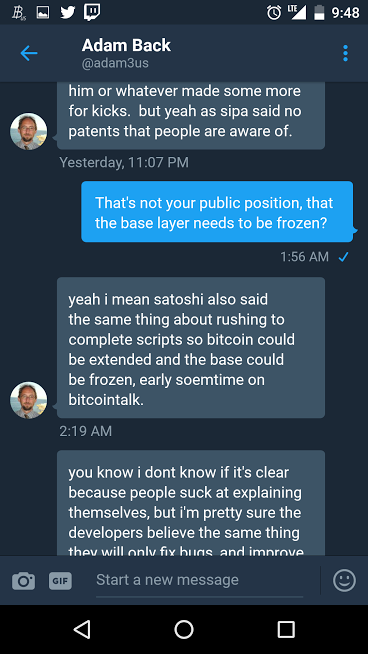
Task: Tap the Twitch notification icon in status bar
Action: (x=92, y=12)
